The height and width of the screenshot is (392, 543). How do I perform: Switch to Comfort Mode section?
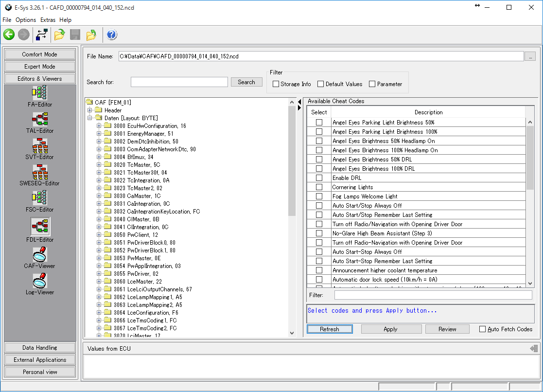[40, 54]
